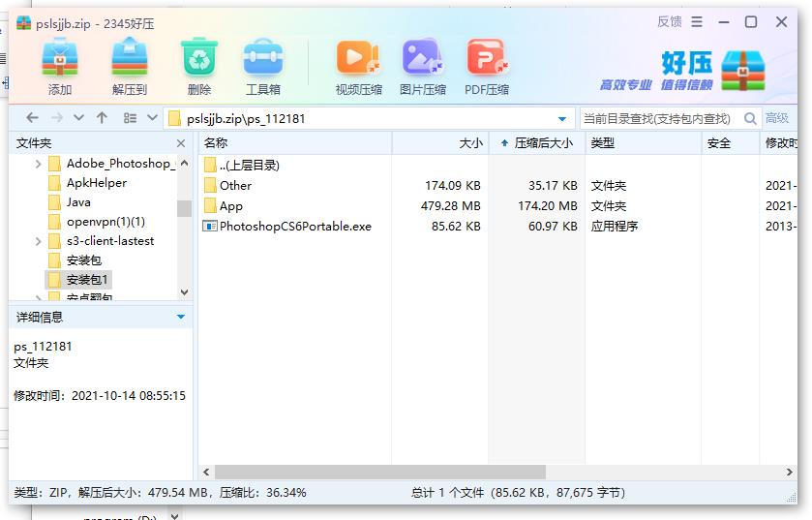The image size is (812, 520).
Task: Go up one directory with the up arrow
Action: (x=102, y=118)
